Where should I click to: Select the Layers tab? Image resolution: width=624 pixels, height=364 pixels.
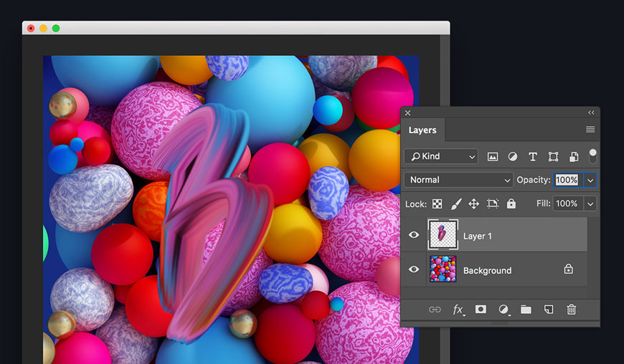(422, 130)
